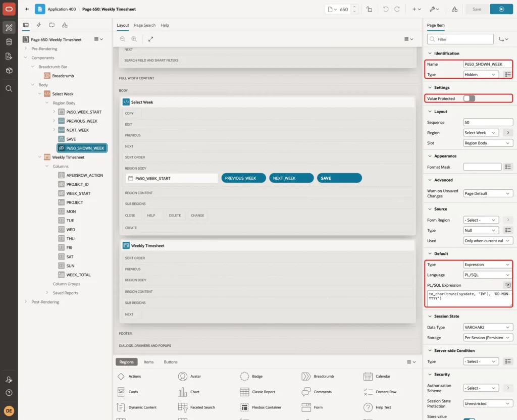Viewport: 517px width, 420px height.
Task: Select the WEEK_TOTAL column in tree
Action: click(x=78, y=275)
